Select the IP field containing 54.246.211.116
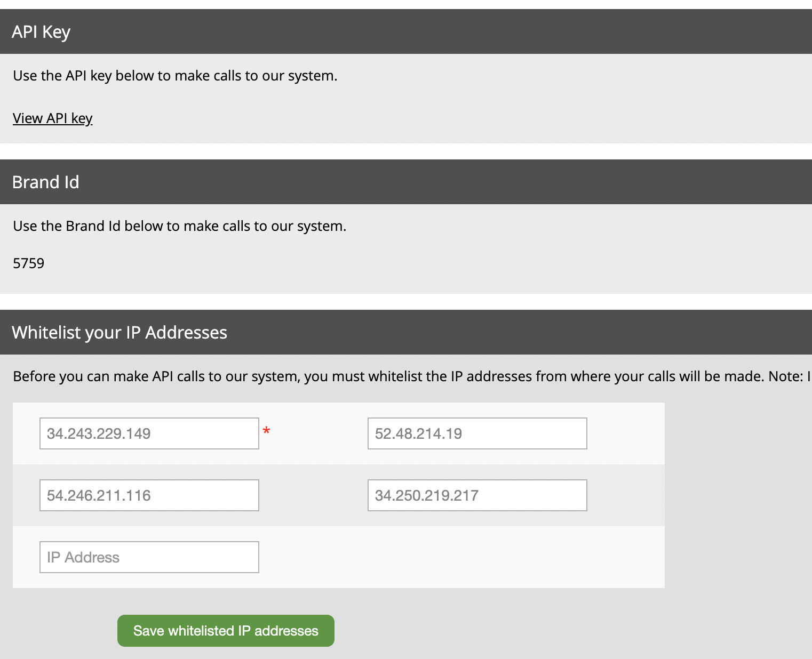812x659 pixels. (x=149, y=495)
